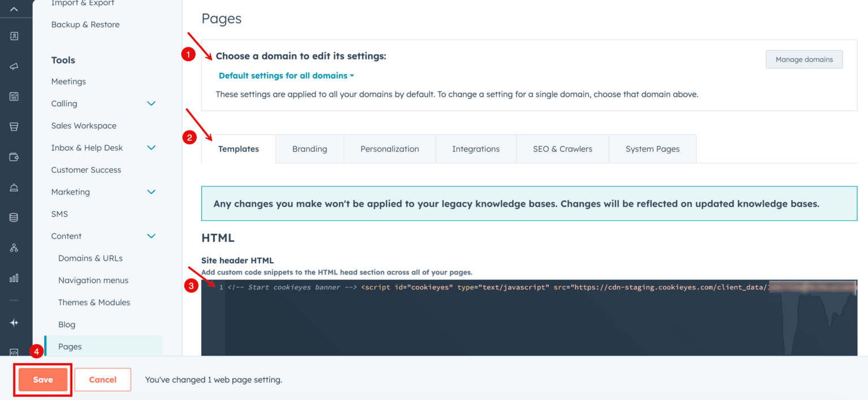
Task: Open Default settings for all domains dropdown
Action: [x=287, y=76]
